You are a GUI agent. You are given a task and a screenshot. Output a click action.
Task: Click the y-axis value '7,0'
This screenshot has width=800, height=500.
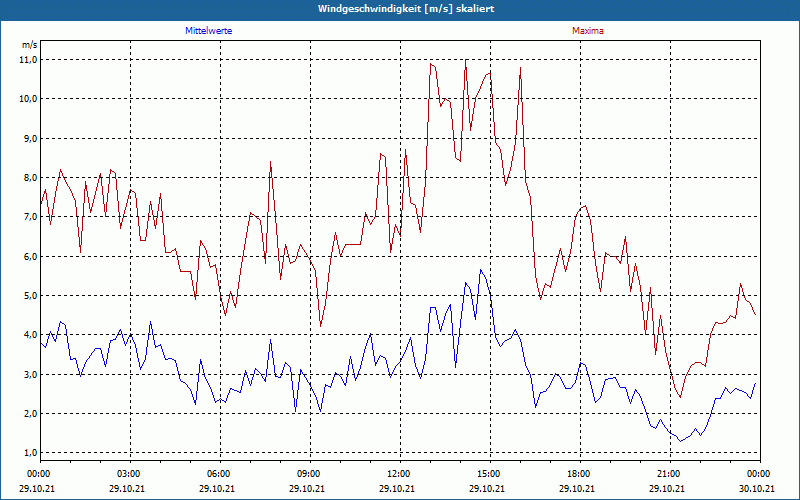point(31,217)
